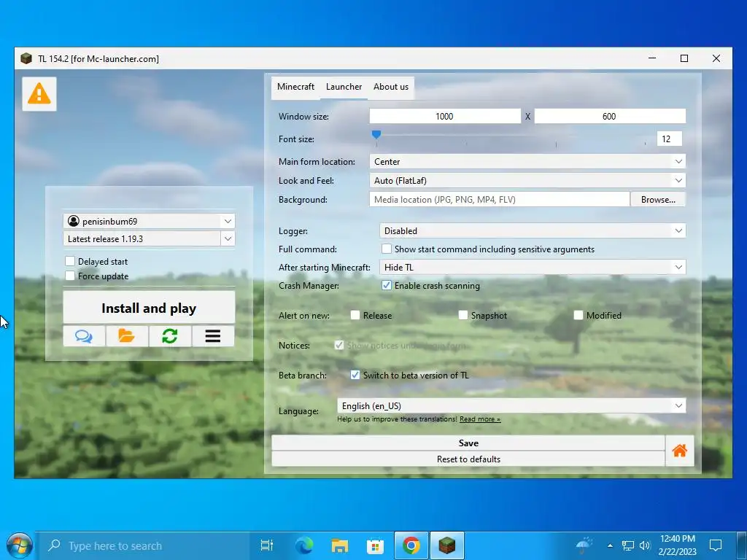The image size is (747, 560).
Task: Click the weather umbrella tray icon
Action: 584,545
